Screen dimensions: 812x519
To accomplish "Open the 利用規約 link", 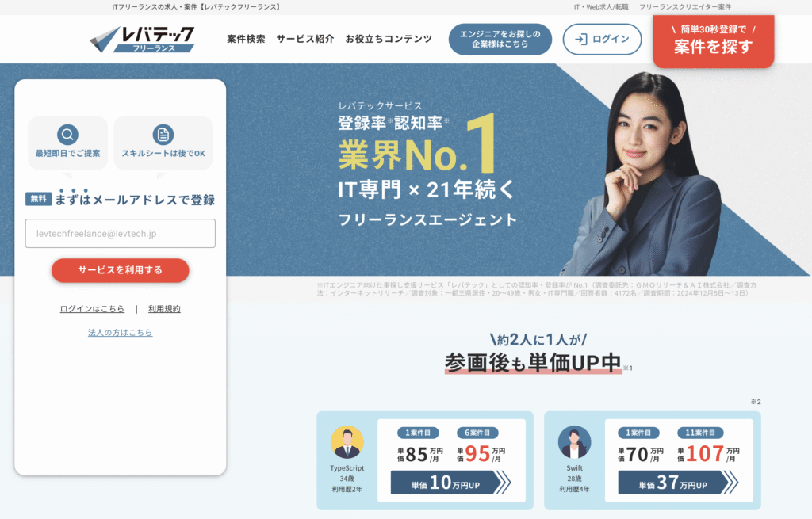I will point(164,309).
